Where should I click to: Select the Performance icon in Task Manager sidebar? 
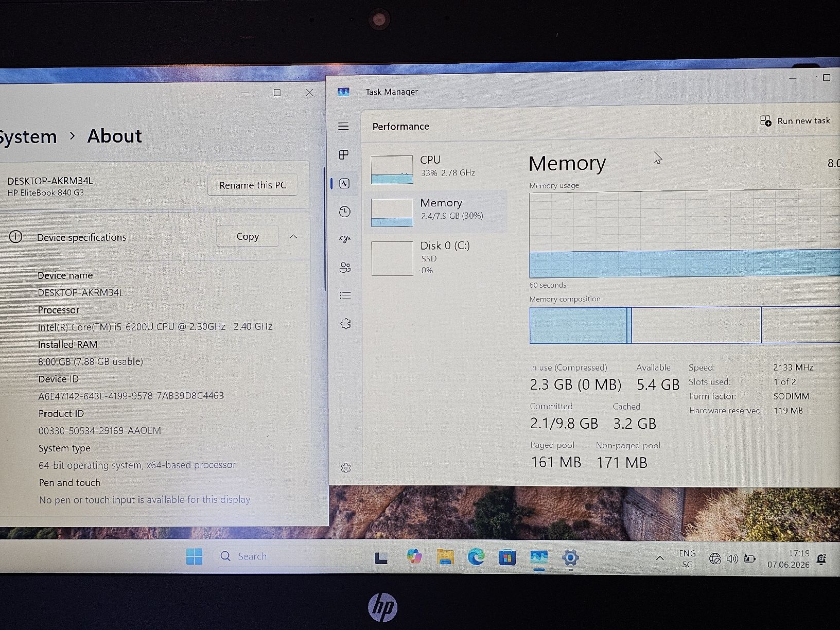coord(344,184)
